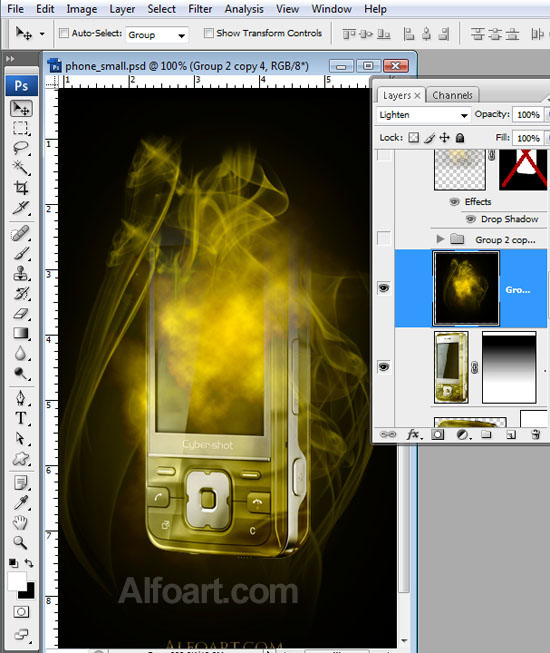This screenshot has width=550, height=653.
Task: Select the Zoom tool
Action: [x=21, y=543]
